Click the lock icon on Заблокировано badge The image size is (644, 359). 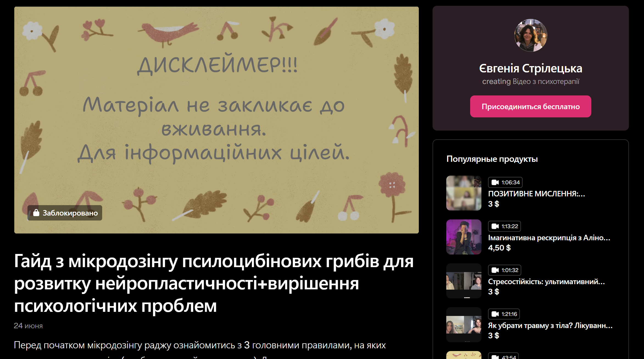(x=36, y=213)
